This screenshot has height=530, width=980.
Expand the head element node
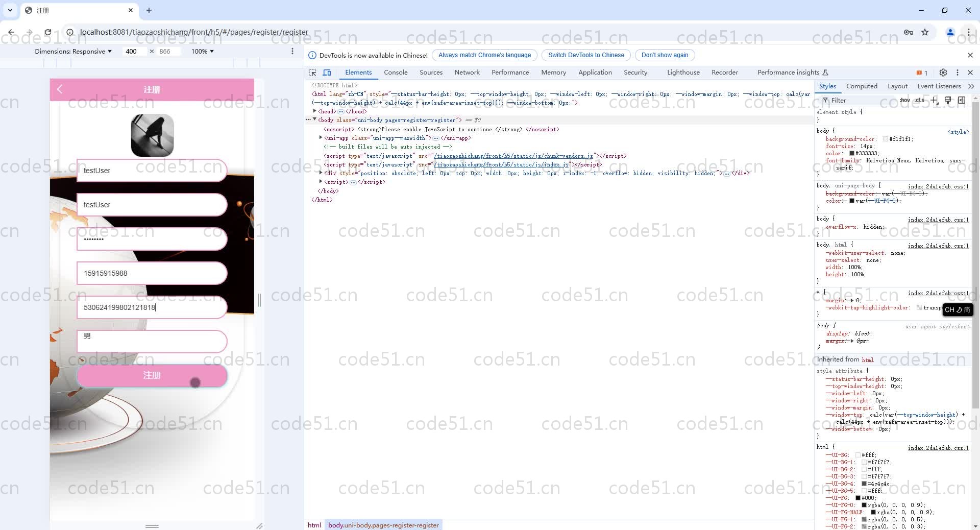click(314, 111)
